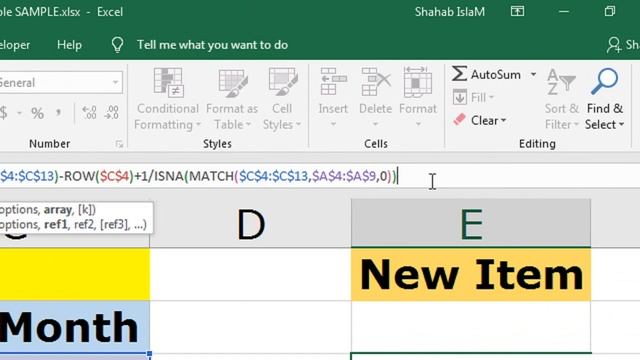Expand AutoSum dropdown arrow
The height and width of the screenshot is (360, 640).
coord(533,75)
